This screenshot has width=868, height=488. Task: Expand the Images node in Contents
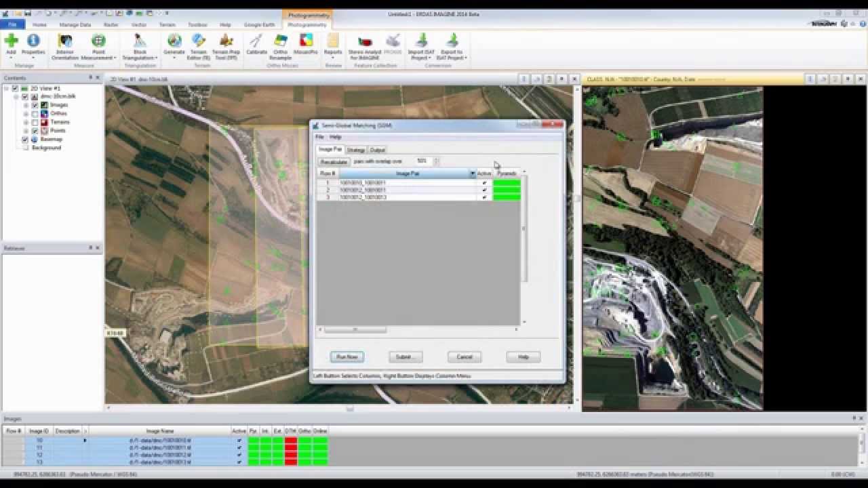pos(26,105)
